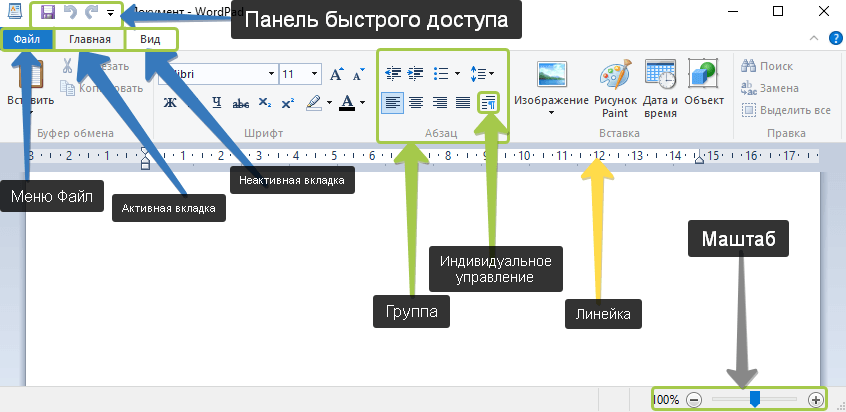
Task: Expand the line spacing dropdown
Action: tap(482, 73)
